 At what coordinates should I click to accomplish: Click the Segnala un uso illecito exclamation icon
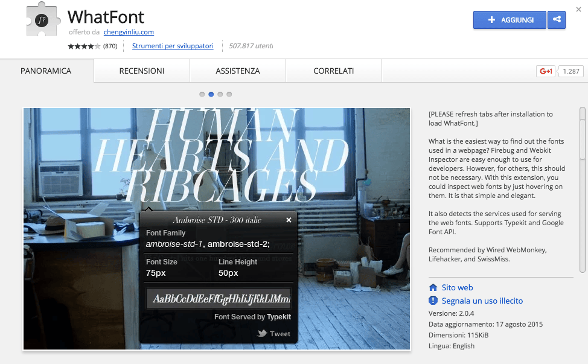tap(433, 300)
